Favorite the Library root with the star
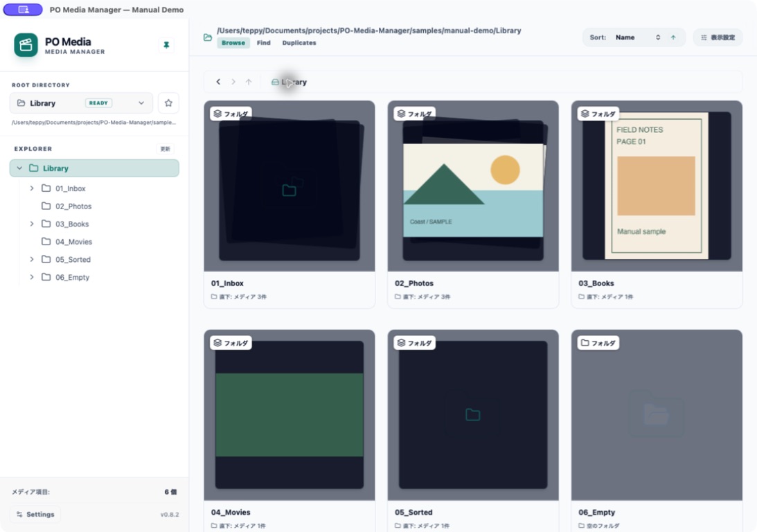Viewport: 757px width, 532px height. 168,103
